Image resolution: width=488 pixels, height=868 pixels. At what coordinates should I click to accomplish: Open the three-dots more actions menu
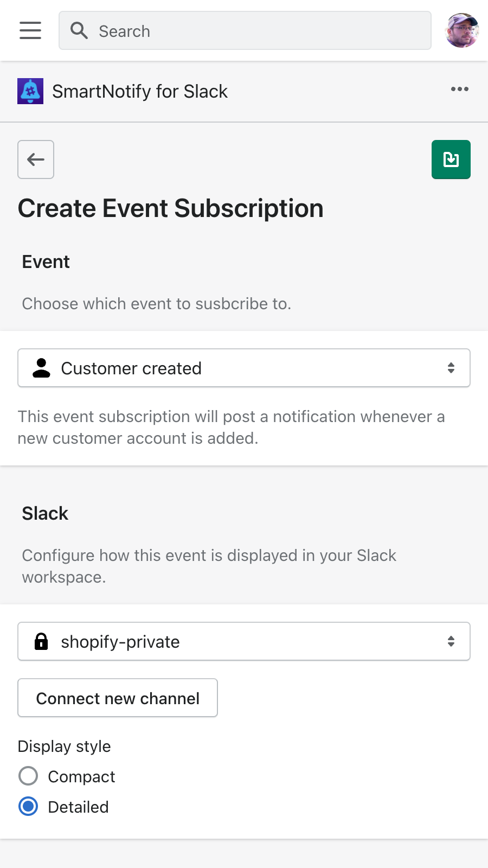point(459,90)
